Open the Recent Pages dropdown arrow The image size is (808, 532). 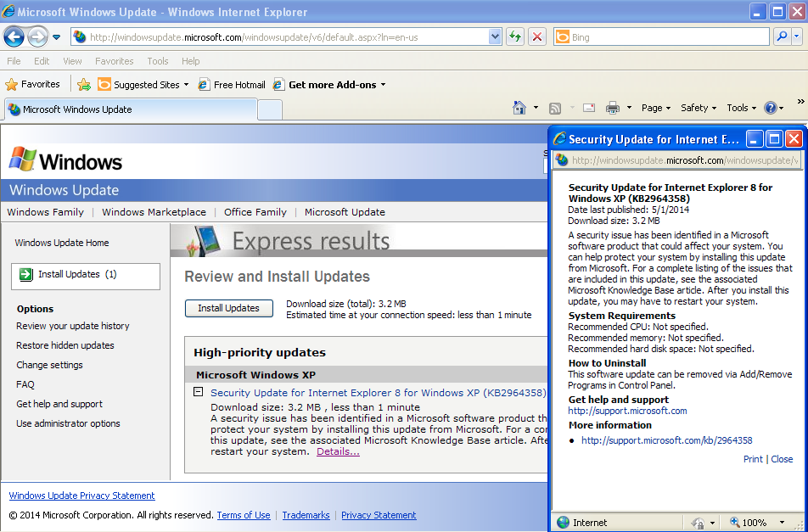[x=57, y=37]
